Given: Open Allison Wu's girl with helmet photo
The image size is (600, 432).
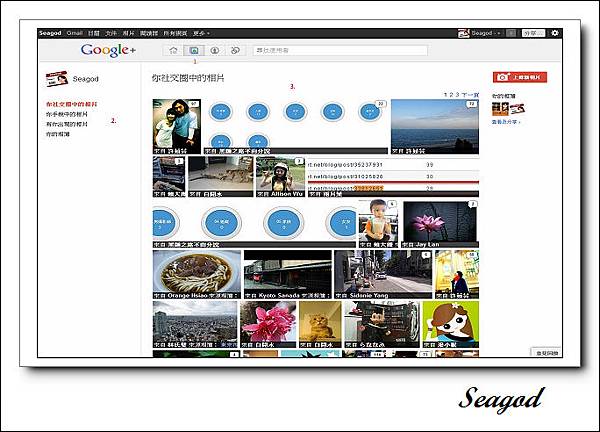Looking at the screenshot, I should [x=280, y=176].
